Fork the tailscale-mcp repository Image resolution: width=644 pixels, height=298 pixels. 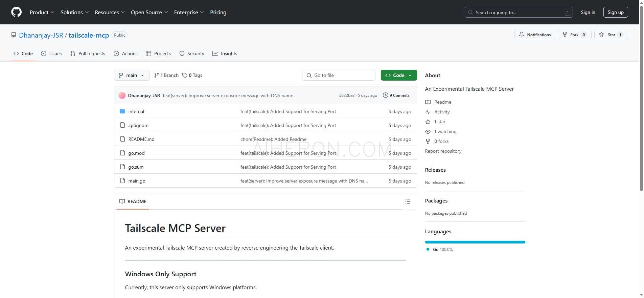pyautogui.click(x=574, y=35)
